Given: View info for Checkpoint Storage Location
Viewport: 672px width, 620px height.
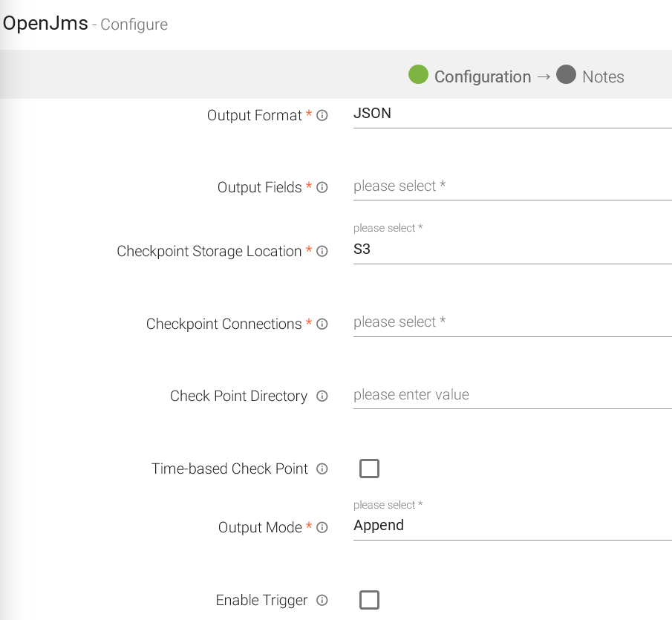Looking at the screenshot, I should (322, 252).
